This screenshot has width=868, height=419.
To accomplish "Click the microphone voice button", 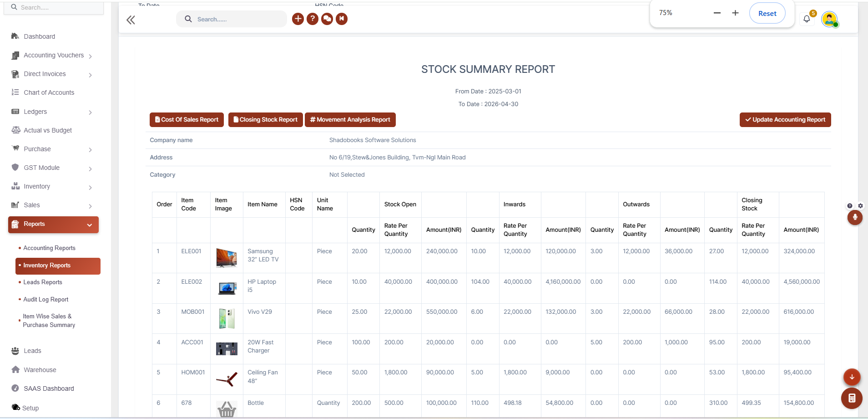I will [855, 217].
